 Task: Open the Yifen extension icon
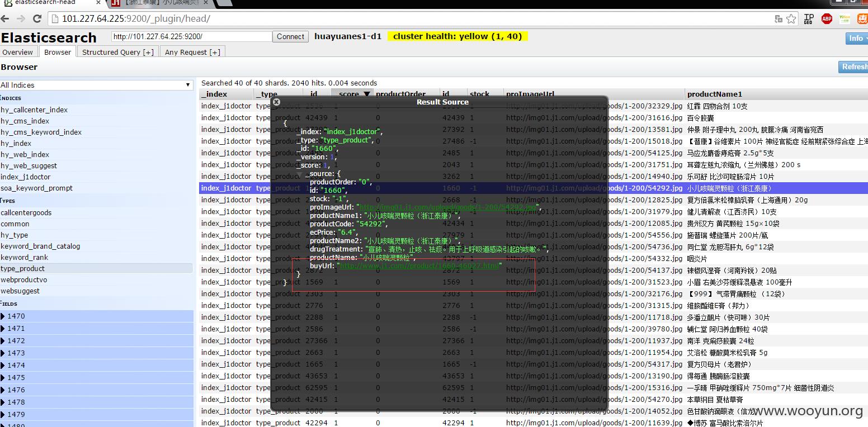845,18
